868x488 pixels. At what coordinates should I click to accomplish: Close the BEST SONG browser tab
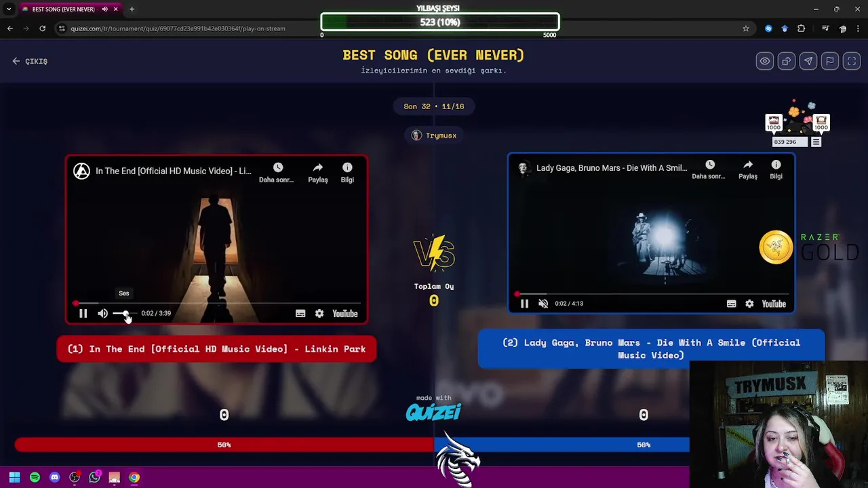click(x=115, y=9)
